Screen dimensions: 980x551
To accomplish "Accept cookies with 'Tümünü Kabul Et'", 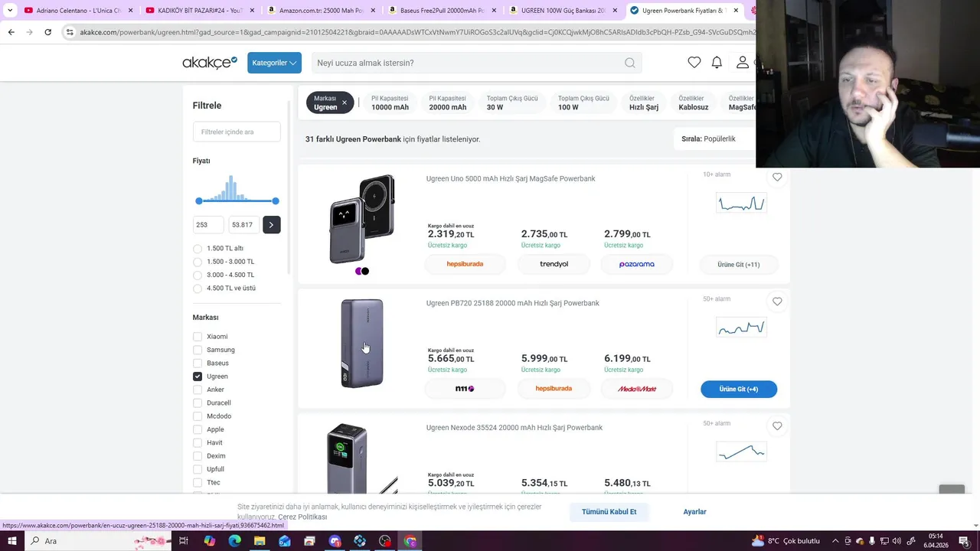I will (x=609, y=511).
